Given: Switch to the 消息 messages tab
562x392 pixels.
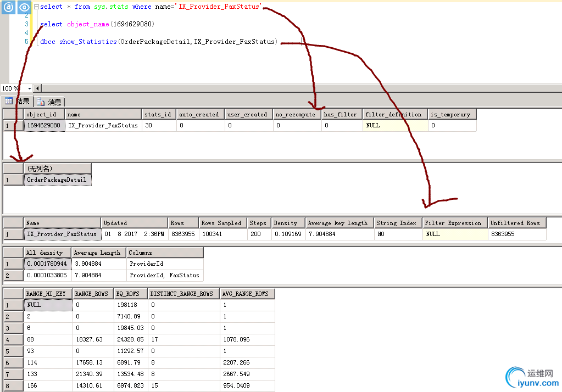Looking at the screenshot, I should [49, 102].
